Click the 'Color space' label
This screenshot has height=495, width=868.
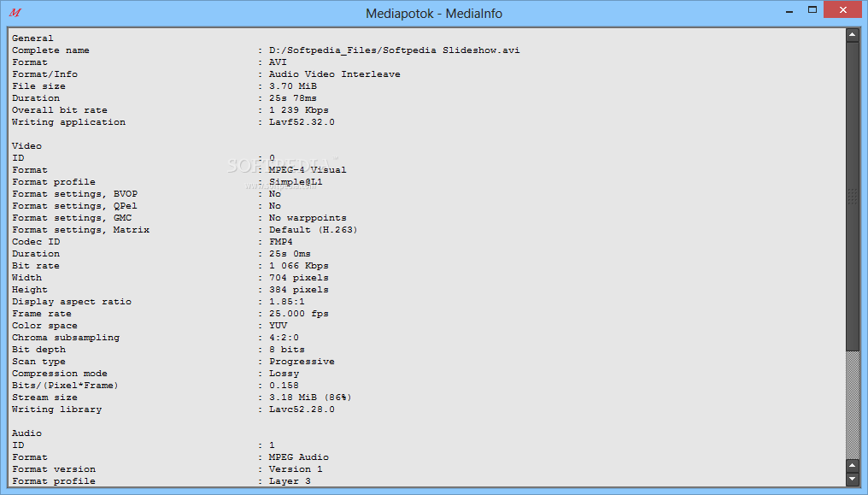coord(44,326)
